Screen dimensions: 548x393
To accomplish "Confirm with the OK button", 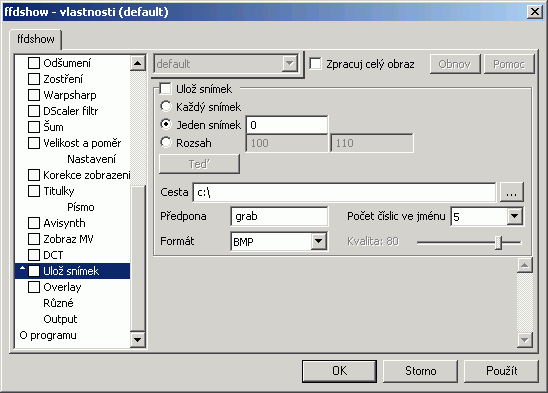I will 339,371.
